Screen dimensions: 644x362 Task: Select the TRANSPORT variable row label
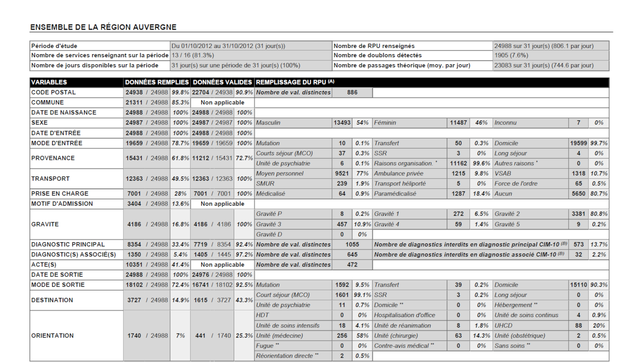50,179
